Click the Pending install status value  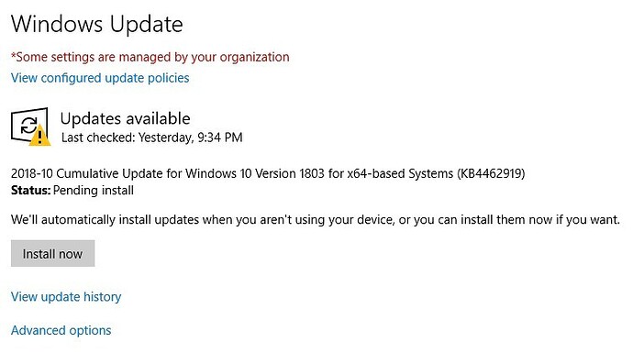click(x=94, y=191)
